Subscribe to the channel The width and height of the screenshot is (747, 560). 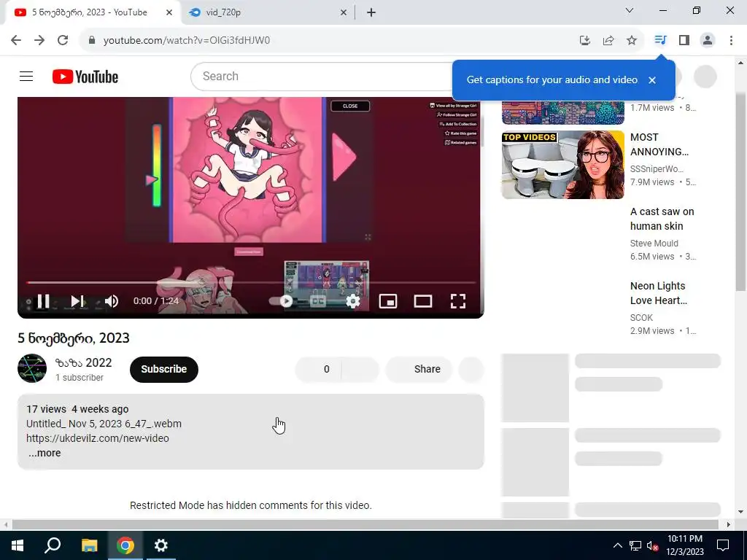(164, 369)
